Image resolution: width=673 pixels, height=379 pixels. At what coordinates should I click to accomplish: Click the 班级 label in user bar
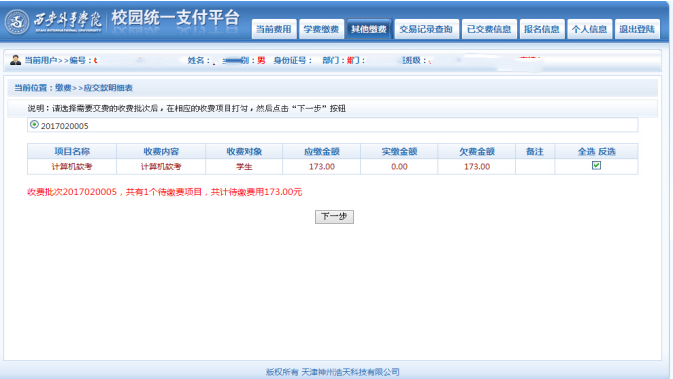coord(414,61)
